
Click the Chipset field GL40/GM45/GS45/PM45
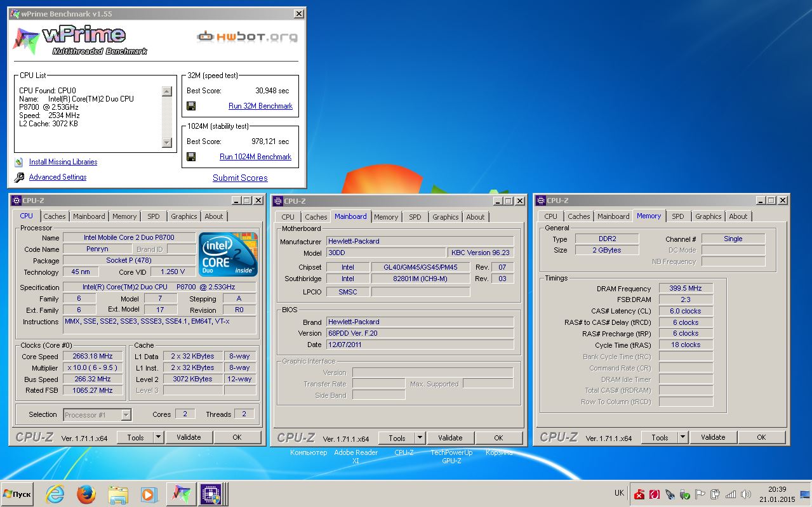click(x=420, y=267)
